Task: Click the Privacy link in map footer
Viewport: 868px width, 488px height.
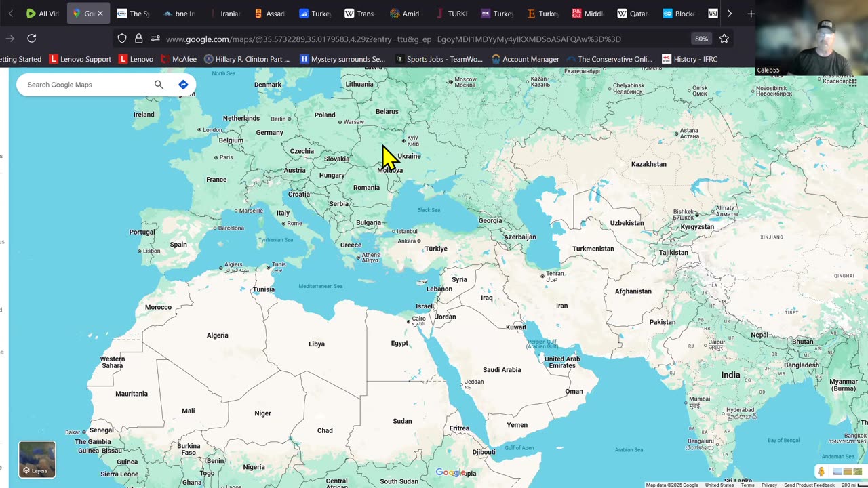Action: [x=769, y=485]
